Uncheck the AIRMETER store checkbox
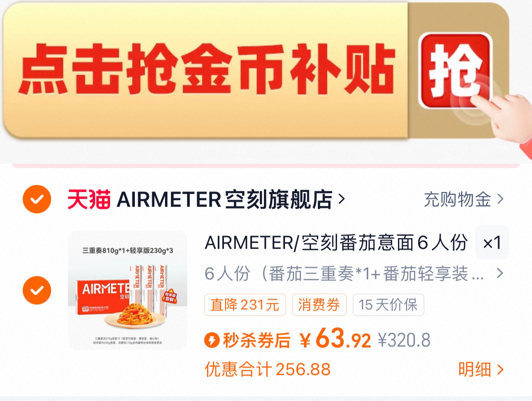 37,199
